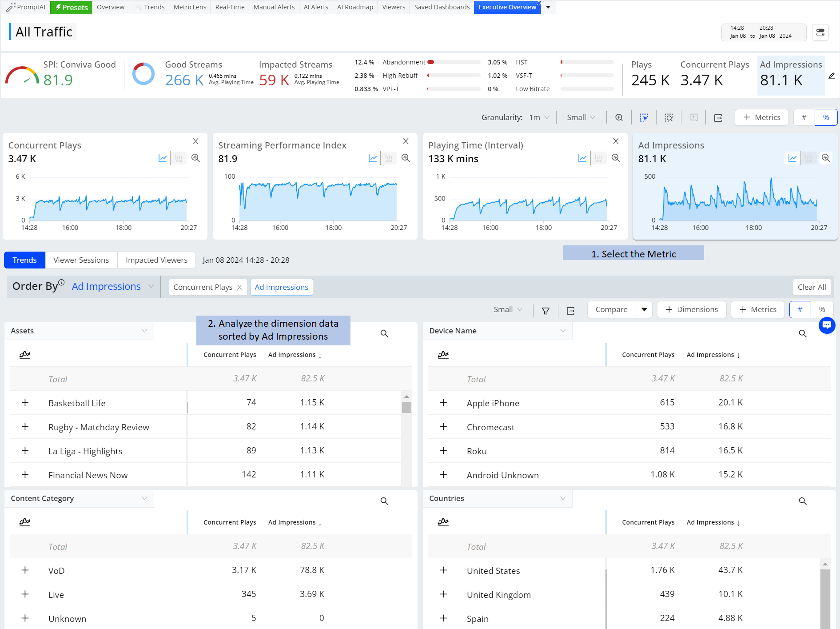Click the Assets table vertical scrollbar thumb
840x629 pixels.
click(406, 407)
